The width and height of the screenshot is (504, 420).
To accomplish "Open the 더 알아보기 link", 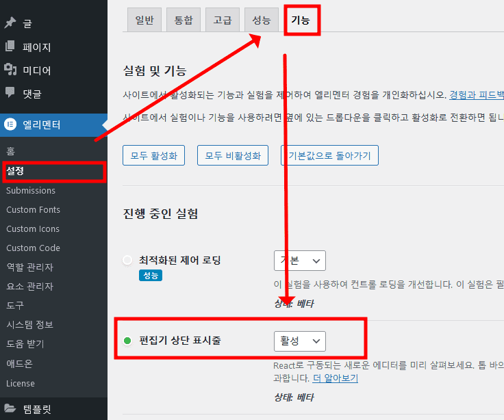I will point(336,378).
